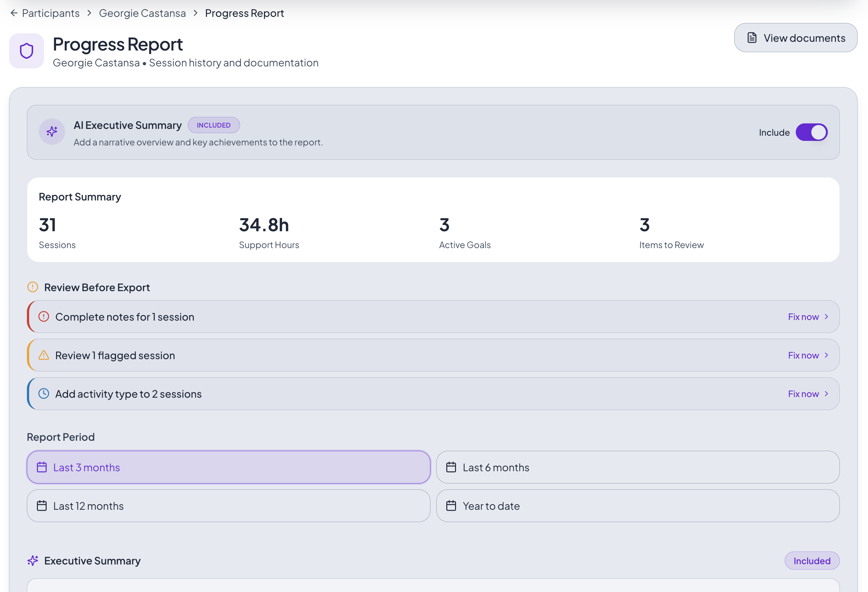Click the clock icon beside activity type alert
Image resolution: width=868 pixels, height=592 pixels.
(44, 393)
